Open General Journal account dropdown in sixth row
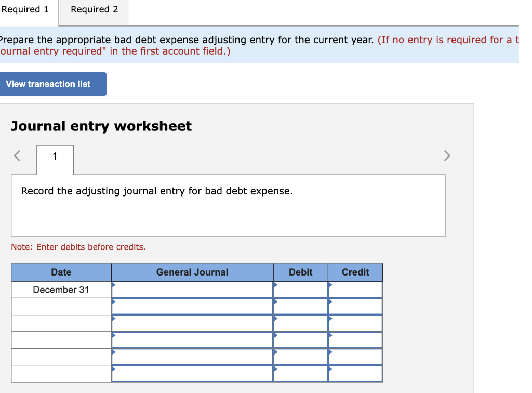 192,374
